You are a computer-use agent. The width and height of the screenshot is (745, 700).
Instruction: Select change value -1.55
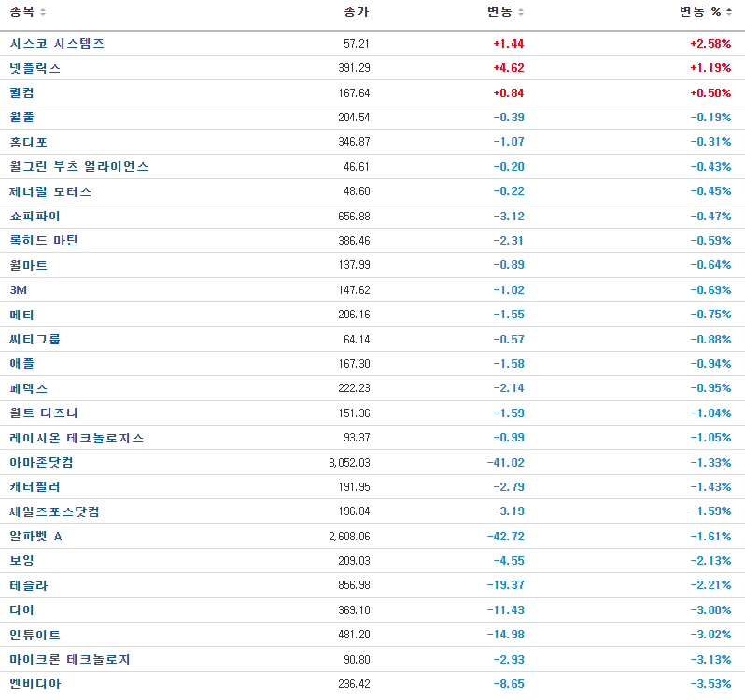509,315
